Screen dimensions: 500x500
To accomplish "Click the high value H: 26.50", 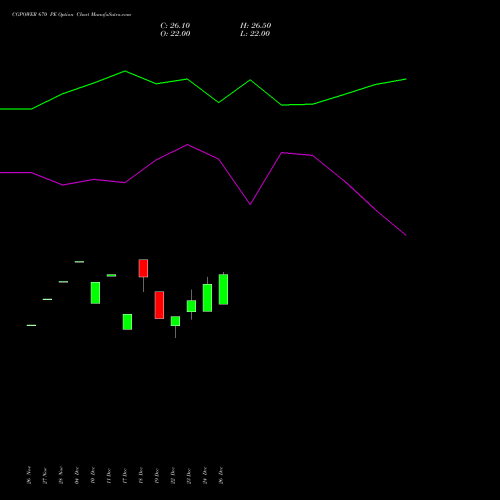I will tap(256, 26).
